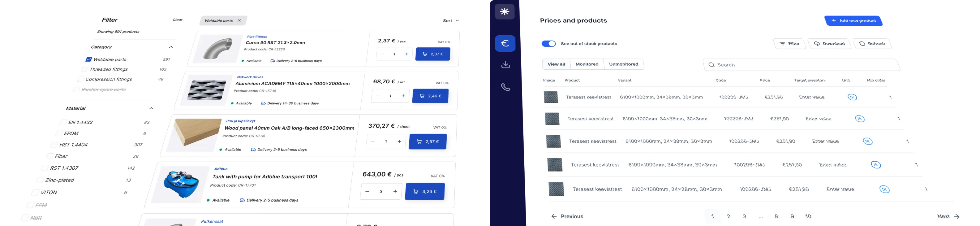The height and width of the screenshot is (226, 980).
Task: Open the Sort dropdown
Action: [x=451, y=20]
